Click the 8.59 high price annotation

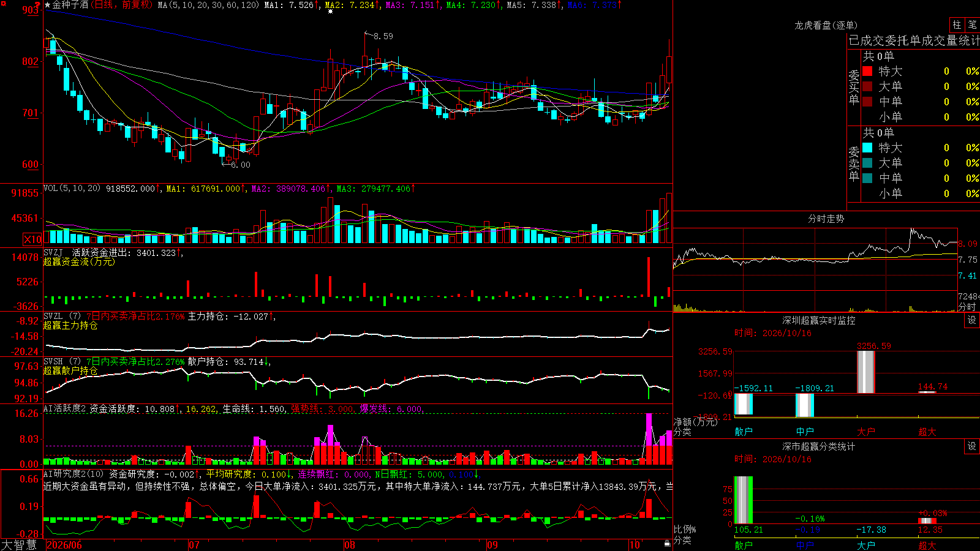(x=383, y=36)
